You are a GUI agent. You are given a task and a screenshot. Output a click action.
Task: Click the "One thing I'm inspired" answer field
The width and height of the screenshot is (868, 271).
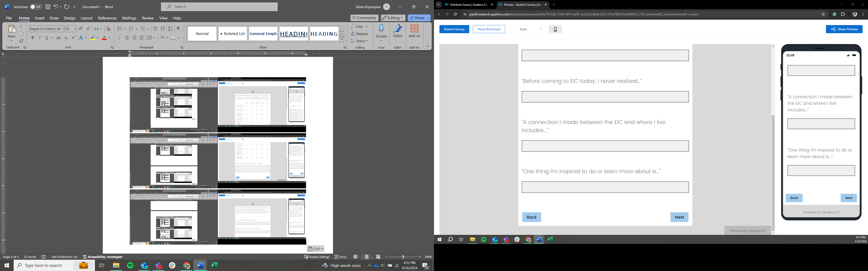pyautogui.click(x=605, y=187)
